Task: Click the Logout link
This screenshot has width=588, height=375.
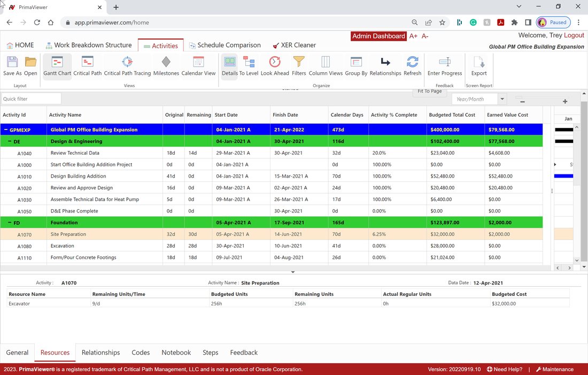Action: pyautogui.click(x=574, y=35)
